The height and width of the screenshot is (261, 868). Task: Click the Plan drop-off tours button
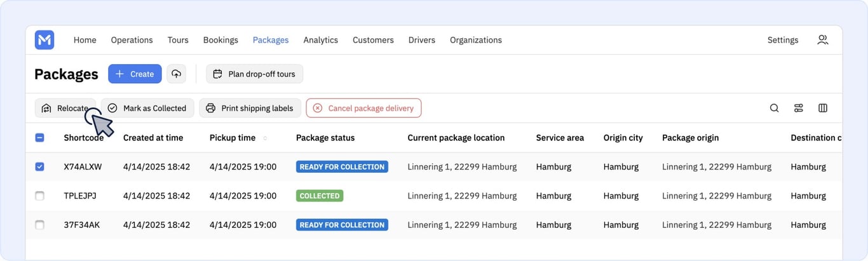[x=255, y=74]
